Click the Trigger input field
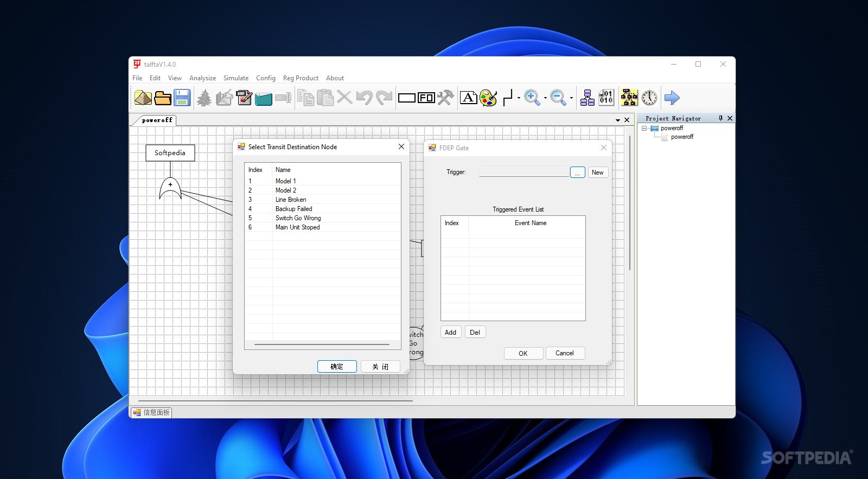Viewport: 868px width, 479px height. pos(524,172)
